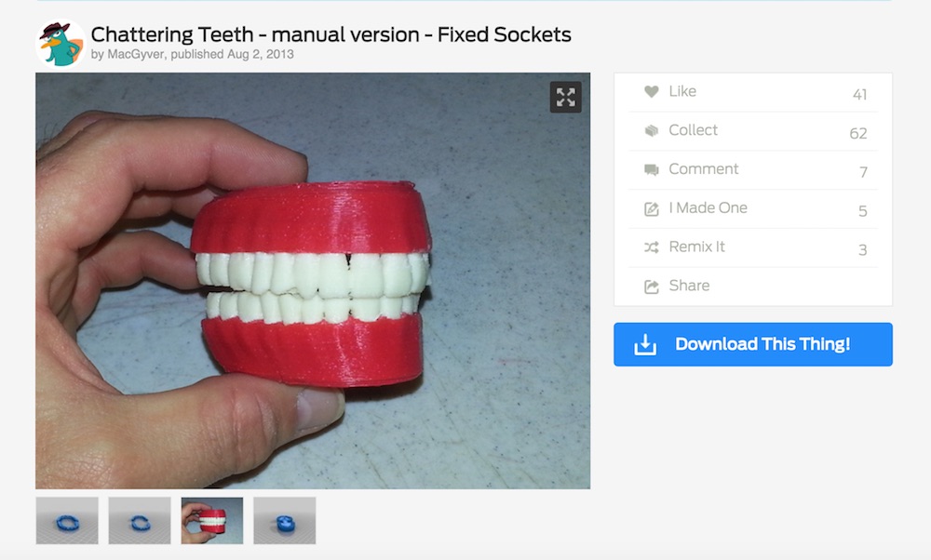This screenshot has width=931, height=560.
Task: Click the comment count 7
Action: pyautogui.click(x=863, y=172)
